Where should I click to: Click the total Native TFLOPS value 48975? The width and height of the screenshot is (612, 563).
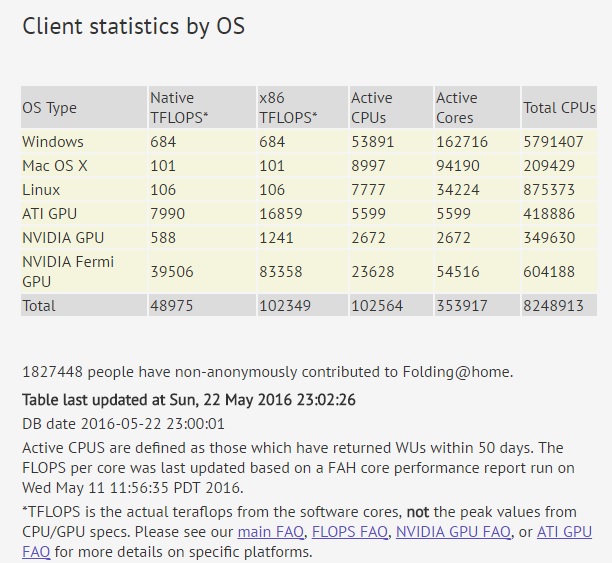172,306
